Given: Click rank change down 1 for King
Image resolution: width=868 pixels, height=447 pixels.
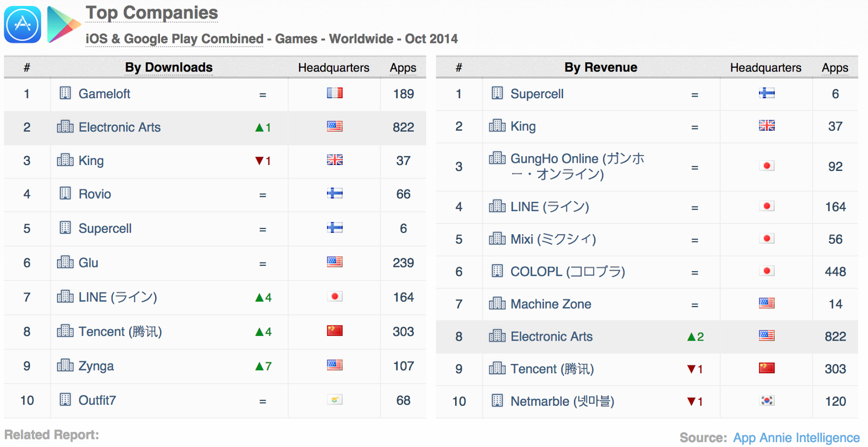Looking at the screenshot, I should (263, 161).
